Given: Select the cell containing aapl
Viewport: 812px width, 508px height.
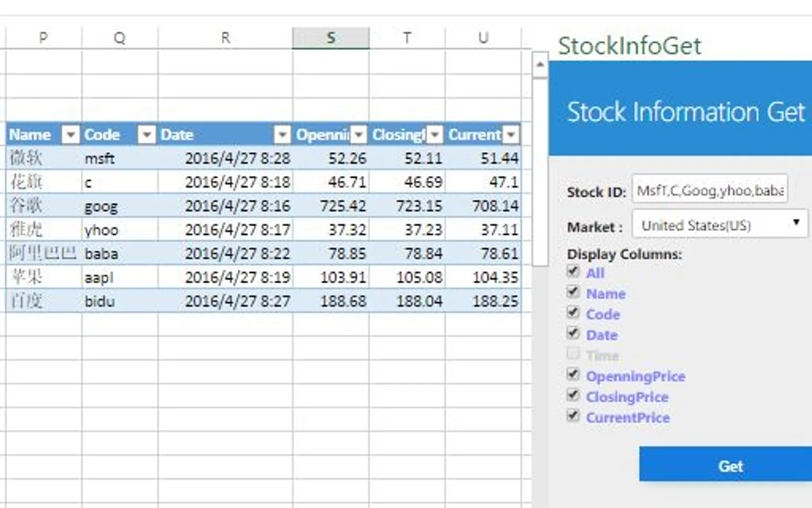Looking at the screenshot, I should point(120,277).
